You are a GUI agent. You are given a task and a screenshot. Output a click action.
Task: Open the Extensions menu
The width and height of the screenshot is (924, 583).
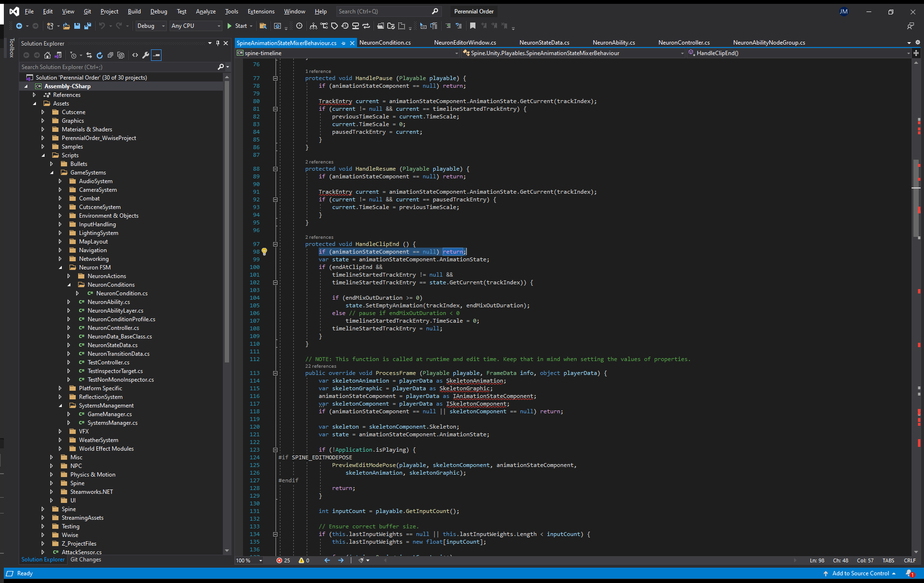pyautogui.click(x=261, y=11)
